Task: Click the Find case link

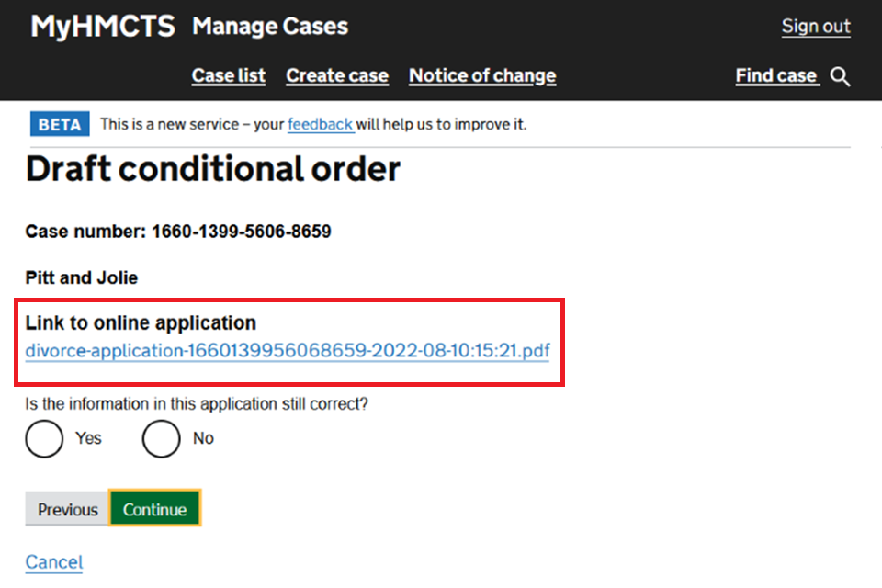Action: coord(776,76)
